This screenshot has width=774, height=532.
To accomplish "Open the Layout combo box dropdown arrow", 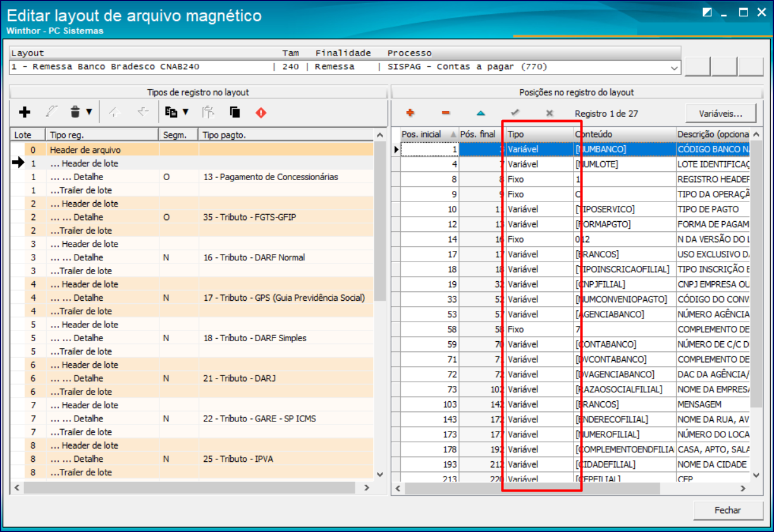I will point(673,67).
